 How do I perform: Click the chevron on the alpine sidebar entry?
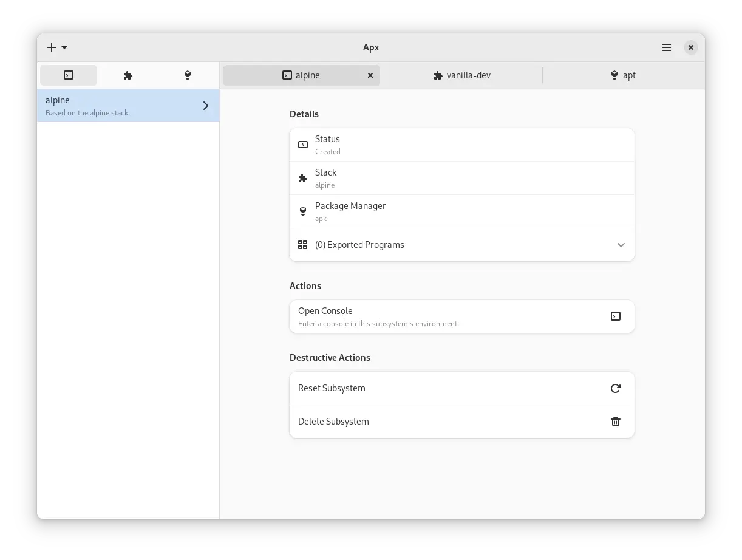[205, 105]
